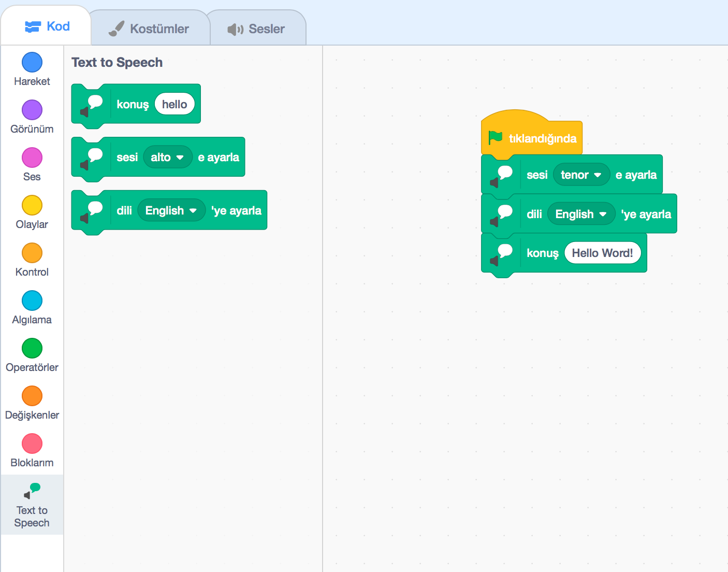
Task: Click ''ye ayarla' text on palette dili block
Action: 236,210
